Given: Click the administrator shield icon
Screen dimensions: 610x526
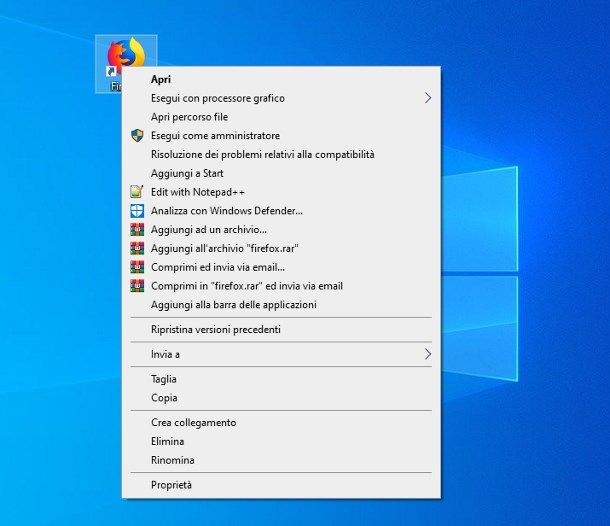Looking at the screenshot, I should pyautogui.click(x=137, y=135).
